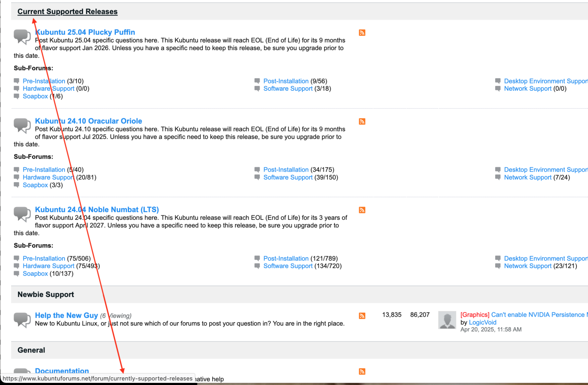Open 24.10 Pre-Installation sub-forum (5/40)
The height and width of the screenshot is (385, 588).
(44, 170)
